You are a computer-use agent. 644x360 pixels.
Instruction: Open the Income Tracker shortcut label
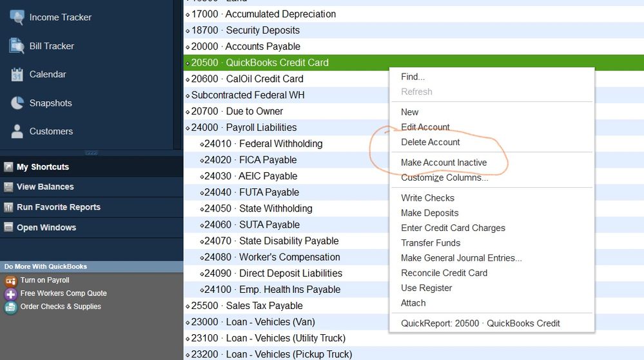click(x=61, y=17)
